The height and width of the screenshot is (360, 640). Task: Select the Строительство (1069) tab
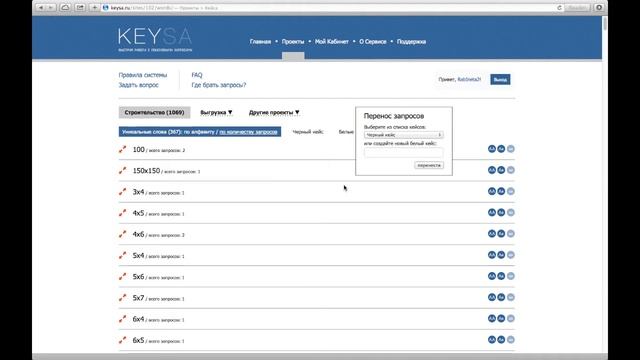point(154,112)
